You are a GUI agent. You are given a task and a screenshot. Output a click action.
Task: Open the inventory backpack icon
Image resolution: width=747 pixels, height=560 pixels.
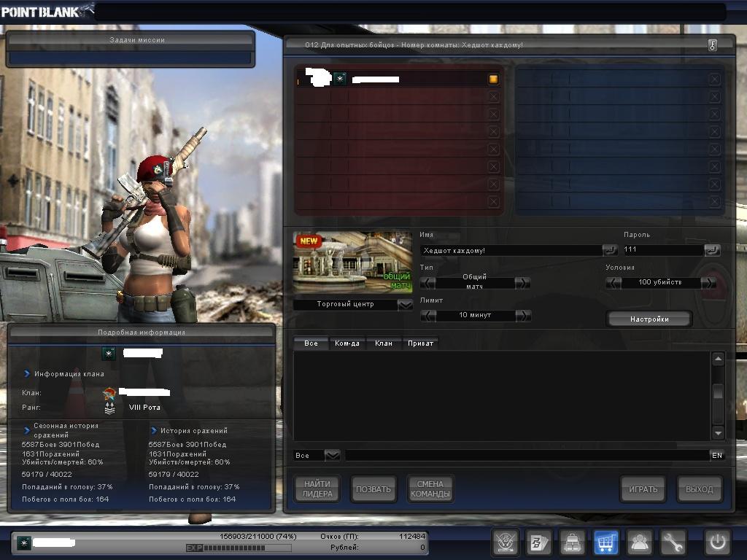click(x=572, y=542)
